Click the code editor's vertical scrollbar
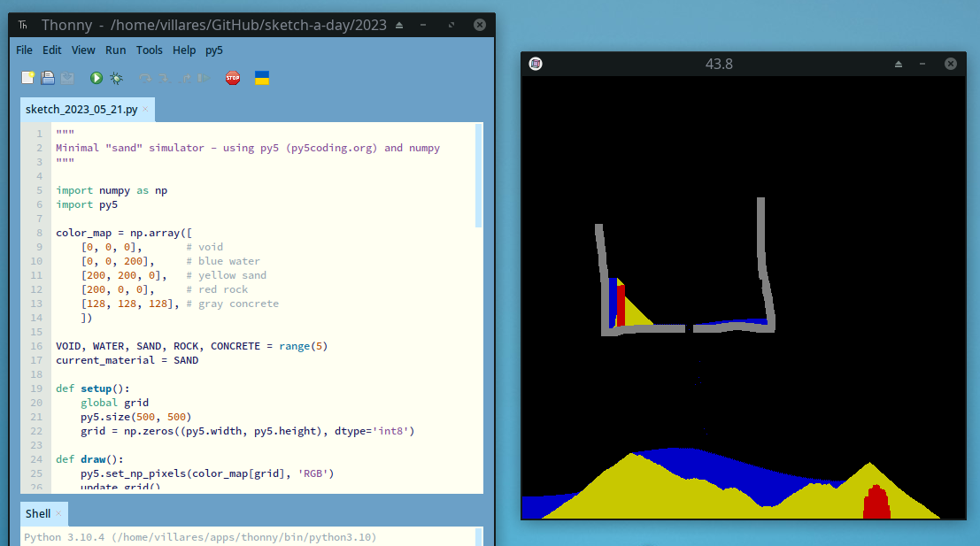The width and height of the screenshot is (980, 546). pyautogui.click(x=479, y=177)
